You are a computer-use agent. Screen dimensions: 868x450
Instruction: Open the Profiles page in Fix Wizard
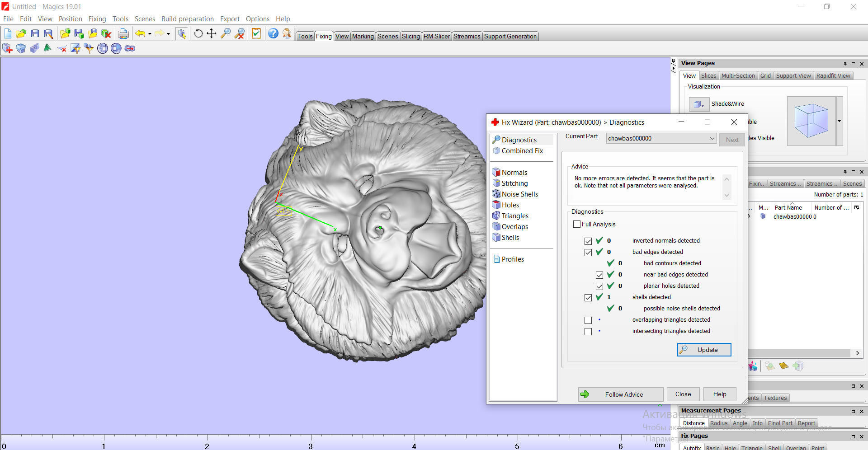click(513, 259)
